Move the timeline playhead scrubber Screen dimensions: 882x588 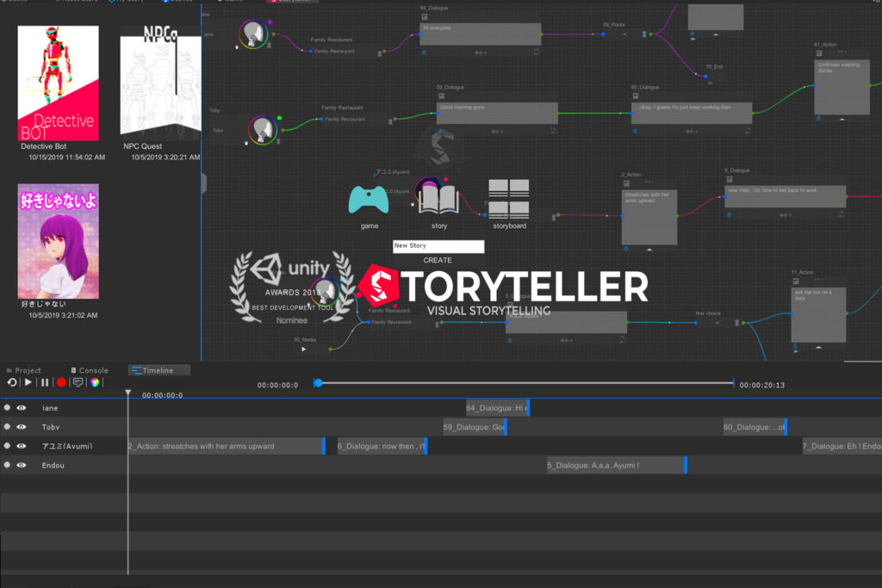319,383
